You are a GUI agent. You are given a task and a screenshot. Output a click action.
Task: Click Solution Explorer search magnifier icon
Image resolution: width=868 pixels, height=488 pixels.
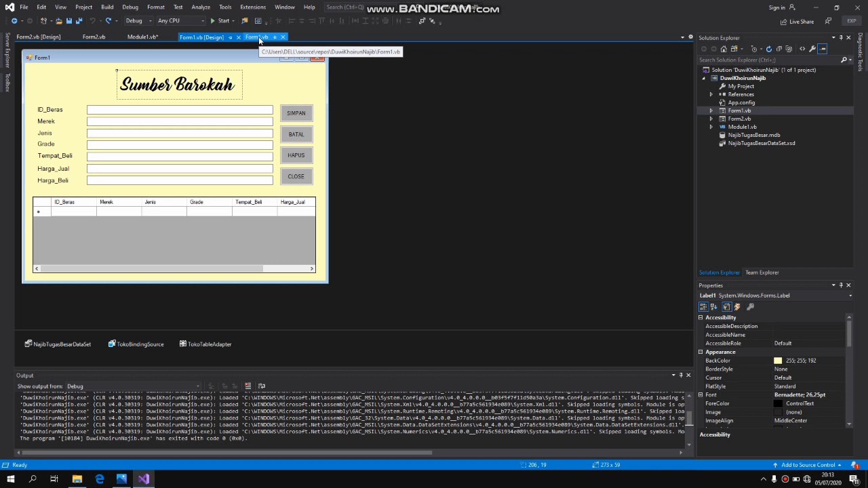point(844,60)
